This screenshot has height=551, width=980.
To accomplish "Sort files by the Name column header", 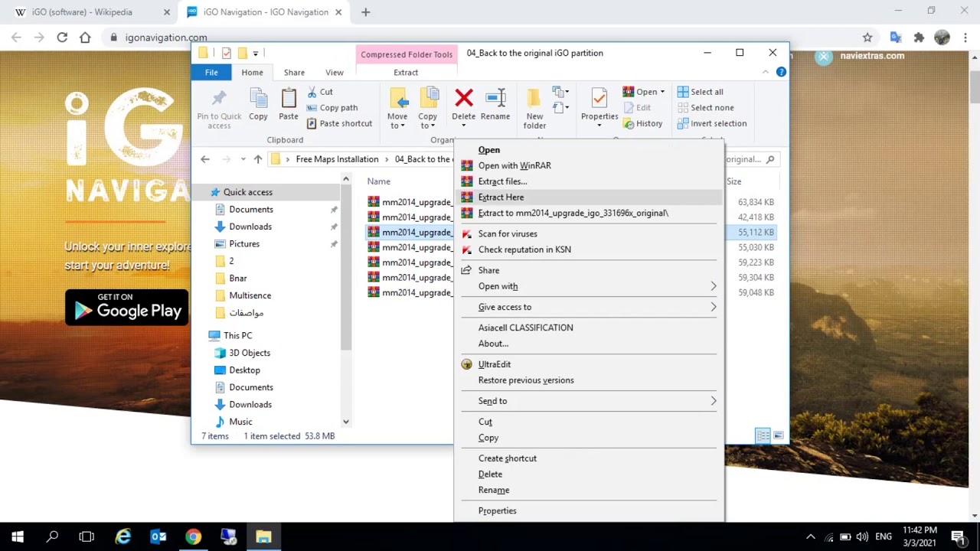I will click(x=378, y=181).
